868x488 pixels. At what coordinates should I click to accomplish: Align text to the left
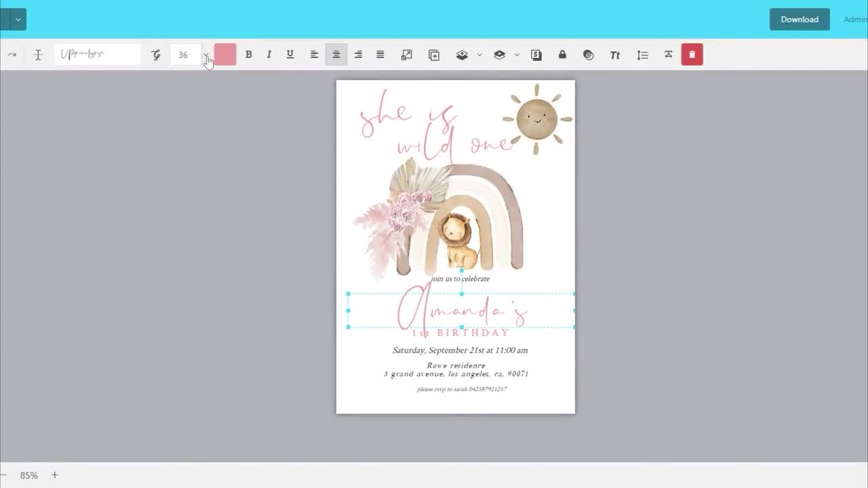(314, 55)
